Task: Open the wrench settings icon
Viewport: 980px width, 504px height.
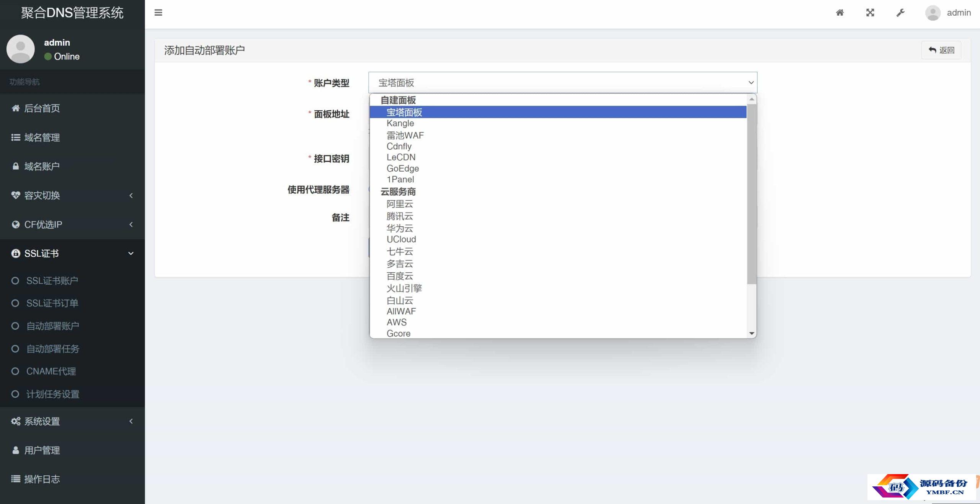Action: click(x=900, y=13)
